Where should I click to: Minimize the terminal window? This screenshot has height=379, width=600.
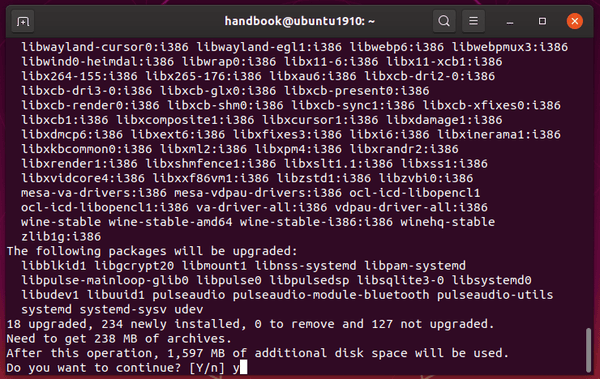tap(510, 21)
